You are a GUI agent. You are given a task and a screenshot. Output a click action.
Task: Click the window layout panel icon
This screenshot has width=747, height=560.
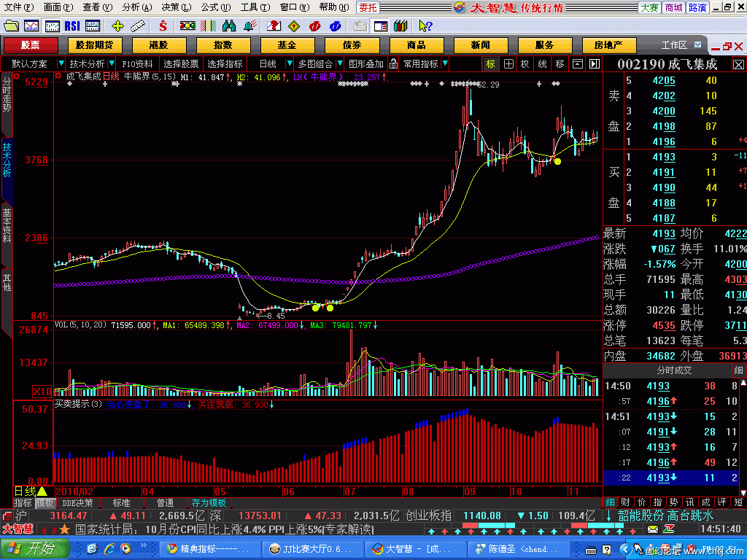point(381,26)
